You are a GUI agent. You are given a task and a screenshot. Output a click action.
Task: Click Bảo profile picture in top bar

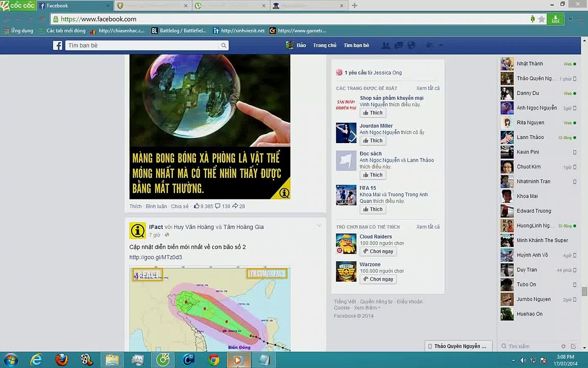pyautogui.click(x=289, y=45)
